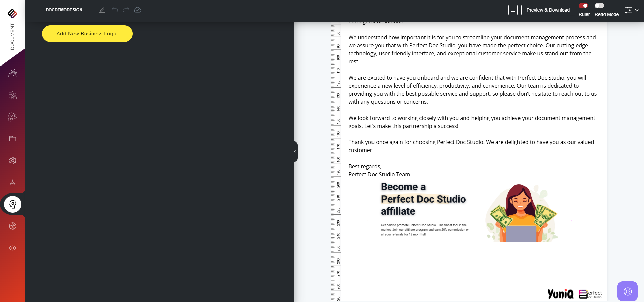The height and width of the screenshot is (302, 644).
Task: Turn off the Ruler toggle
Action: click(583, 6)
